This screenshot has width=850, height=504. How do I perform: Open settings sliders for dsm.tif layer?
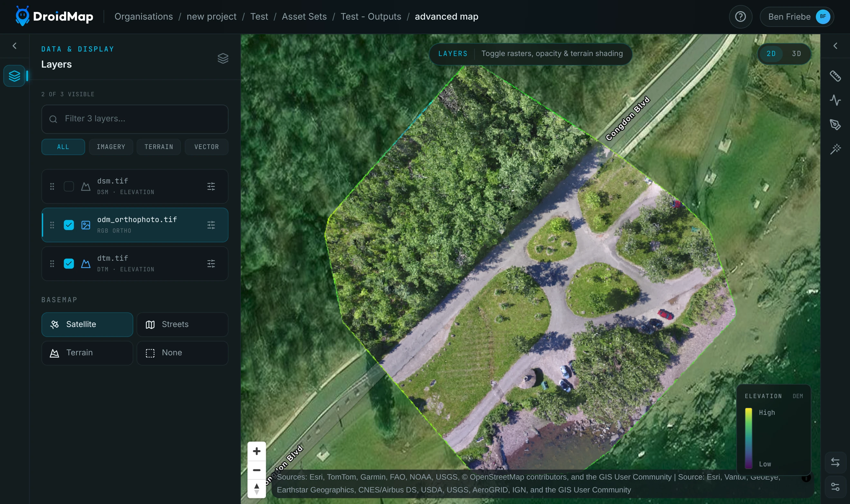(x=211, y=186)
